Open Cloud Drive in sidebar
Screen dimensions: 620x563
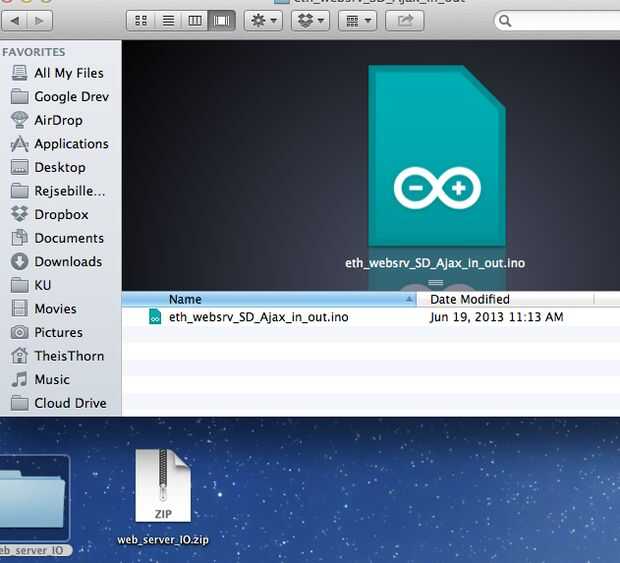pos(59,403)
